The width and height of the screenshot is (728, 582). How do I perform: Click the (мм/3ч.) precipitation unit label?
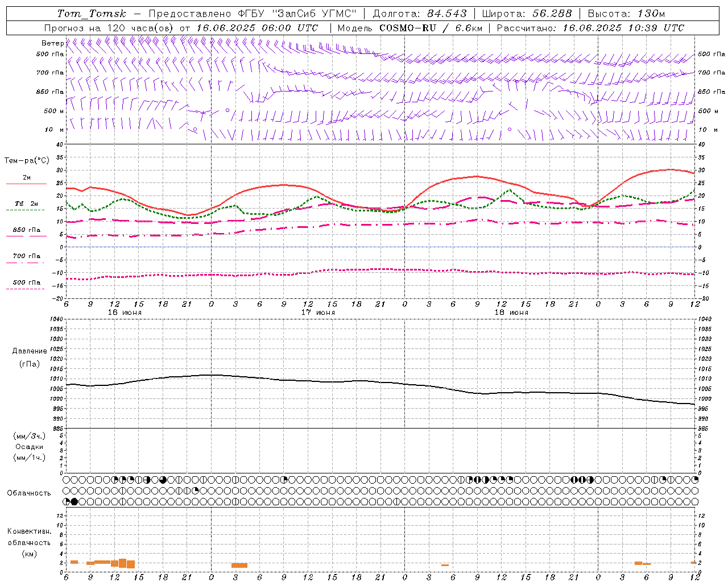tap(30, 436)
